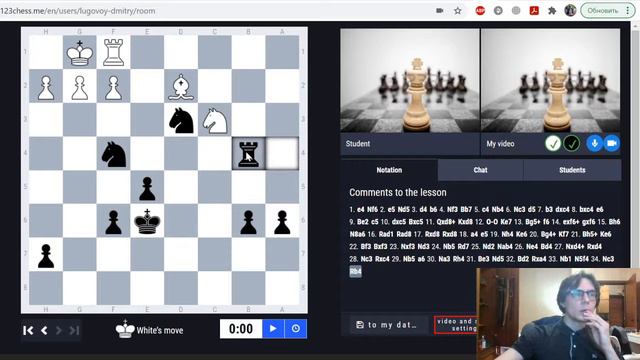Click the highlighted empty a4 square
Viewport: 640px width, 360px height.
pyautogui.click(x=282, y=153)
